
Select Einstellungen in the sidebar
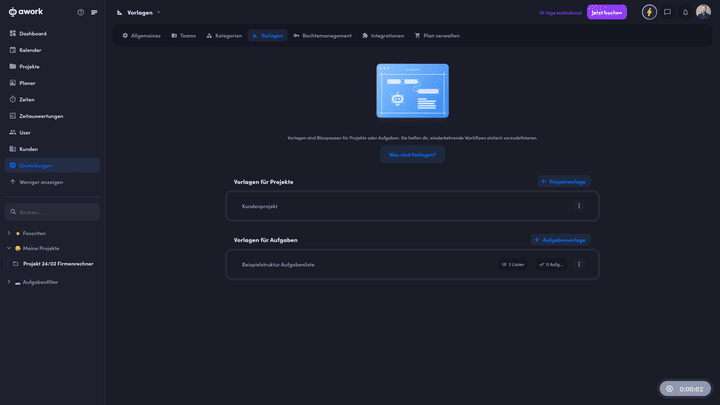(52, 165)
